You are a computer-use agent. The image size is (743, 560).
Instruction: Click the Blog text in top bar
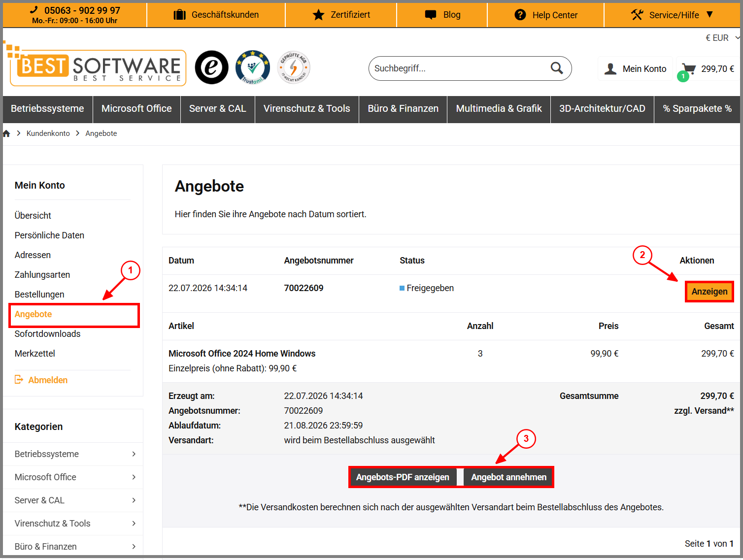click(x=452, y=15)
